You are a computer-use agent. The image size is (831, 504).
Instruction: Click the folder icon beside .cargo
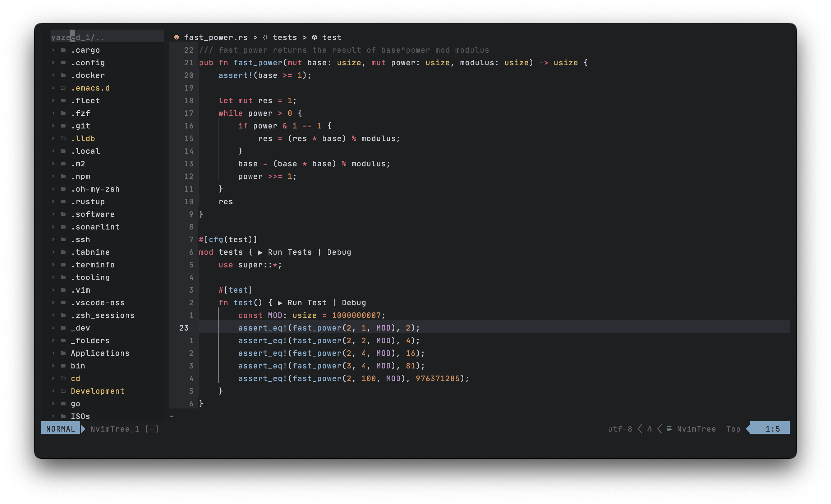coord(63,50)
